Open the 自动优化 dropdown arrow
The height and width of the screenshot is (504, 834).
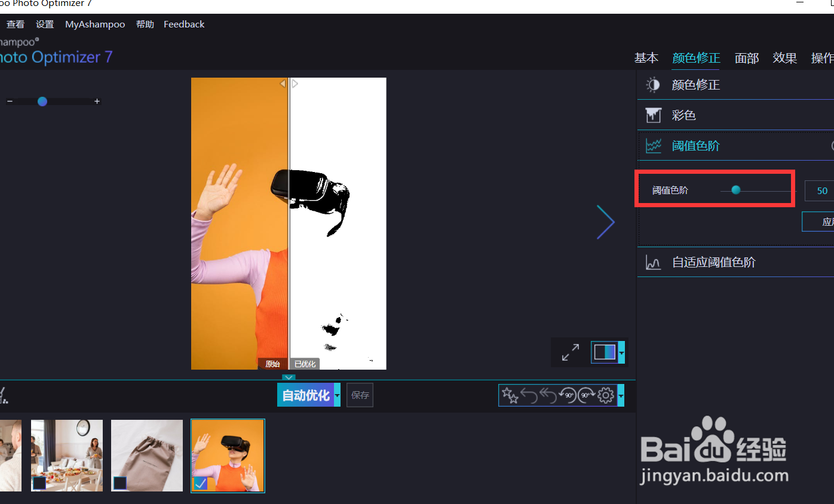coord(337,395)
